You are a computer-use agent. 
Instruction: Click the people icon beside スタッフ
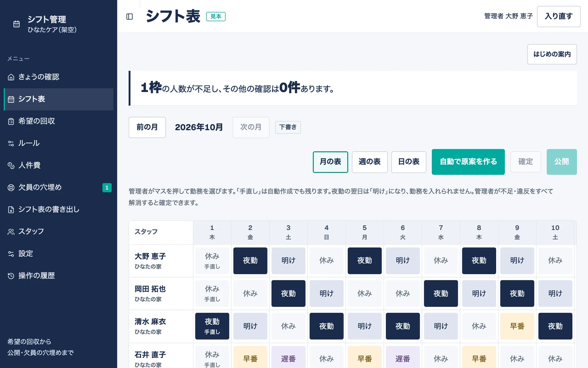[11, 231]
